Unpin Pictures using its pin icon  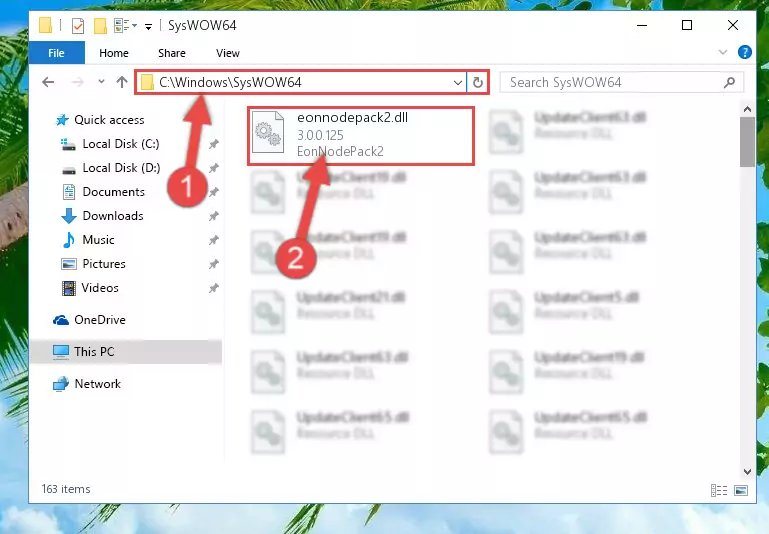click(x=213, y=264)
